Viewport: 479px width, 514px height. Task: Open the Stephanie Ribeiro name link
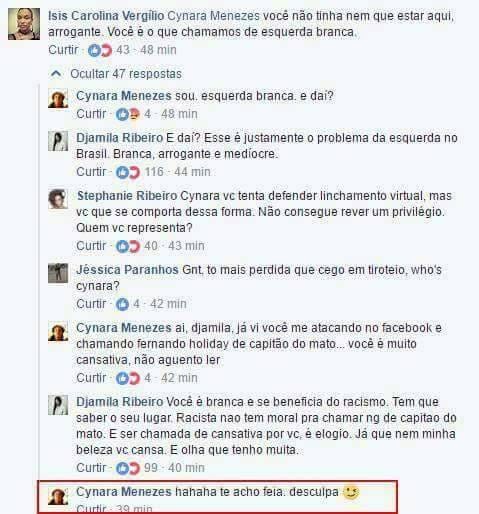(127, 196)
